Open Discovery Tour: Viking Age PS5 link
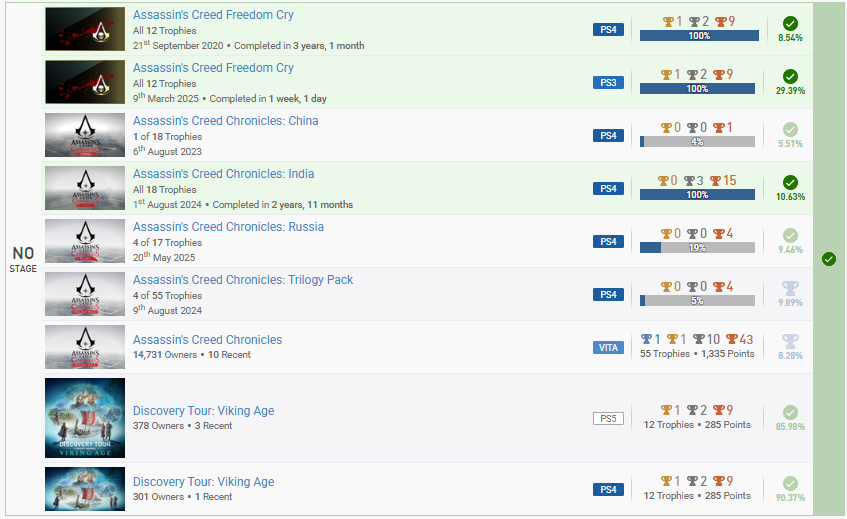This screenshot has height=519, width=847. pyautogui.click(x=203, y=411)
